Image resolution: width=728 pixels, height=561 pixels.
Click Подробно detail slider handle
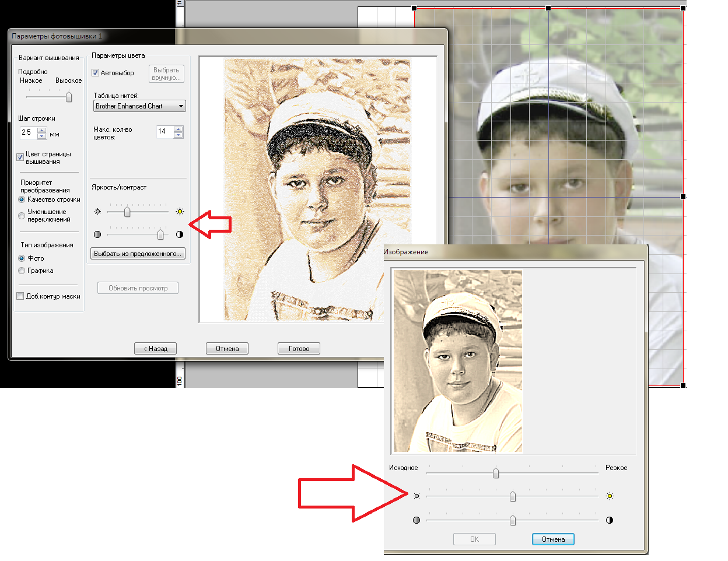coord(69,97)
